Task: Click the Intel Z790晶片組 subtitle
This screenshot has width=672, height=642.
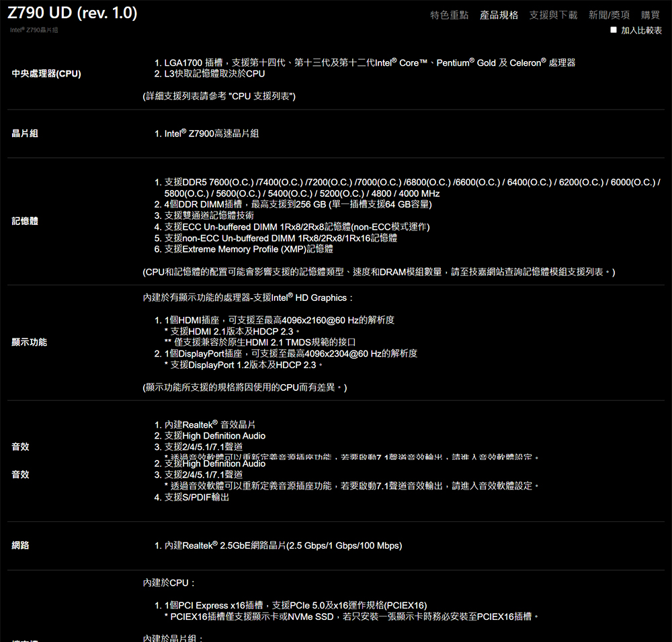Action: (34, 30)
